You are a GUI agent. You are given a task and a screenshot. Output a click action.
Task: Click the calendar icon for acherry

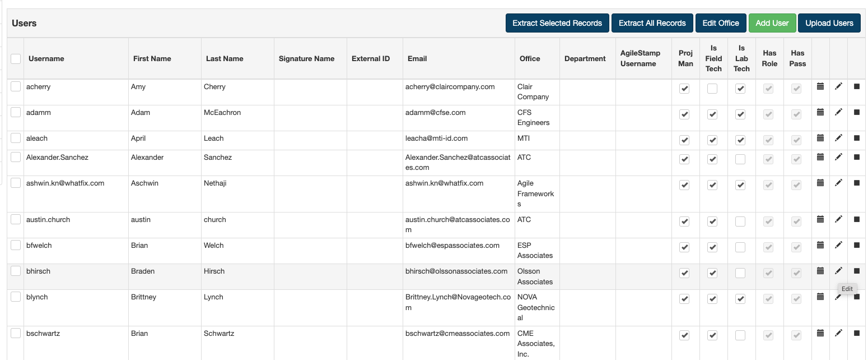pyautogui.click(x=820, y=86)
